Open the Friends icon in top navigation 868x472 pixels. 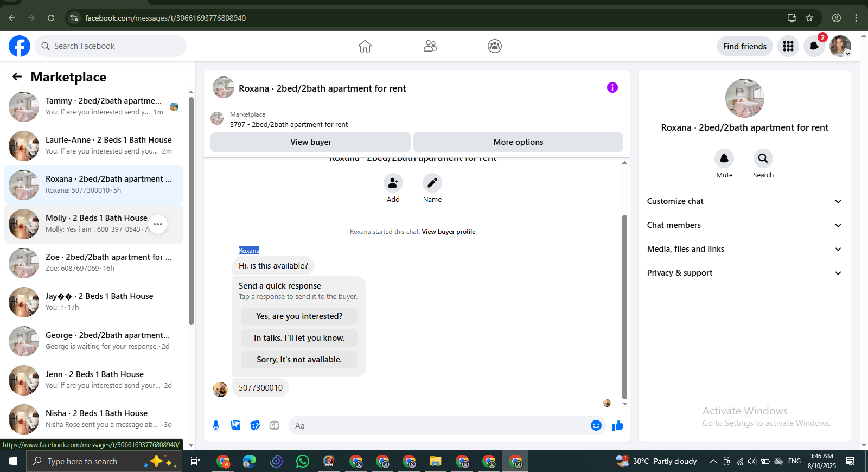(x=430, y=46)
